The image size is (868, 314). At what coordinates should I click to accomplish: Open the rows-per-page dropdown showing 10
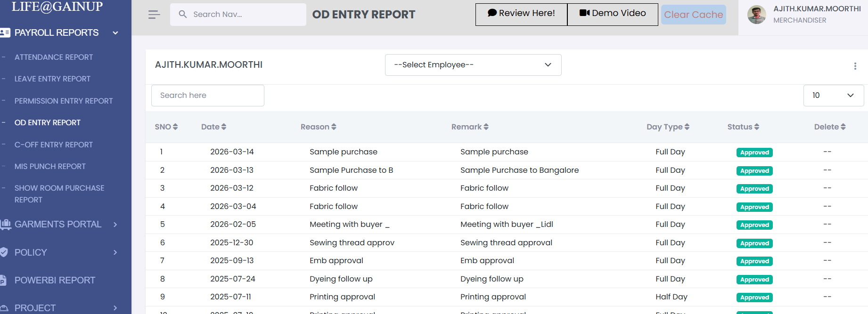click(x=833, y=96)
